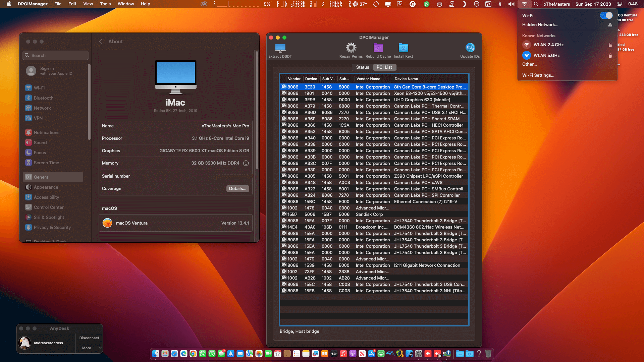
Task: Open Screen Time in System Settings sidebar
Action: (x=53, y=163)
